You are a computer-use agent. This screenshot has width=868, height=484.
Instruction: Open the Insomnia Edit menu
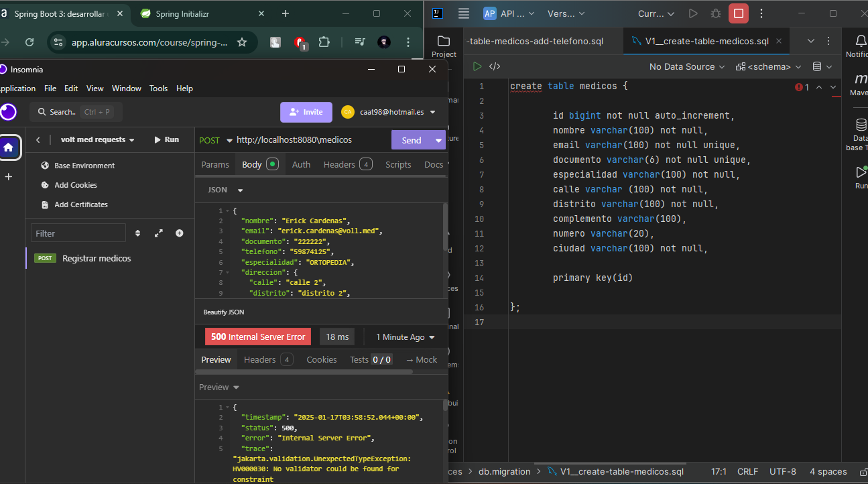pos(71,88)
